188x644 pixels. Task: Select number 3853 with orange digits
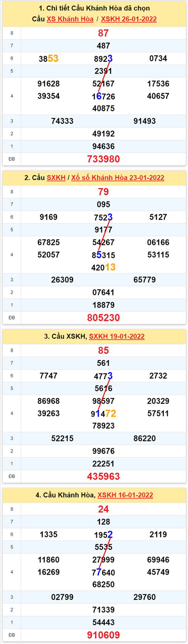(49, 59)
